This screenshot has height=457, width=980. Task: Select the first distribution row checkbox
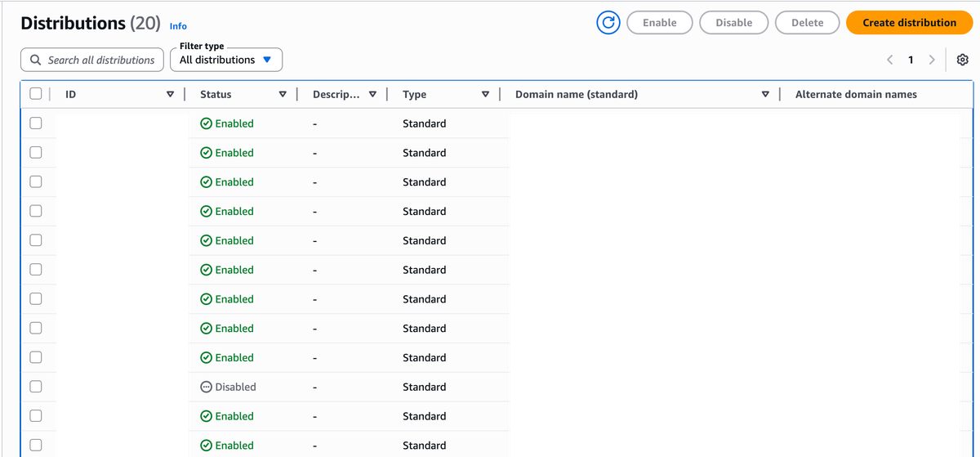point(36,123)
